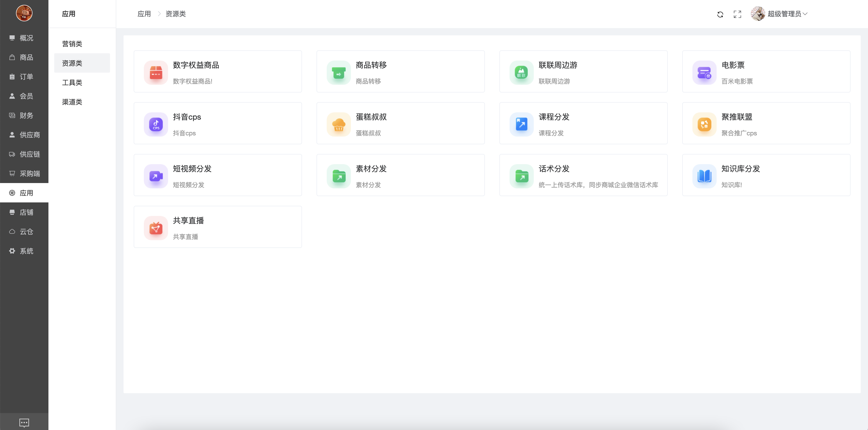This screenshot has height=430, width=868.
Task: Open the 联联周边游 green icon
Action: [x=521, y=72]
